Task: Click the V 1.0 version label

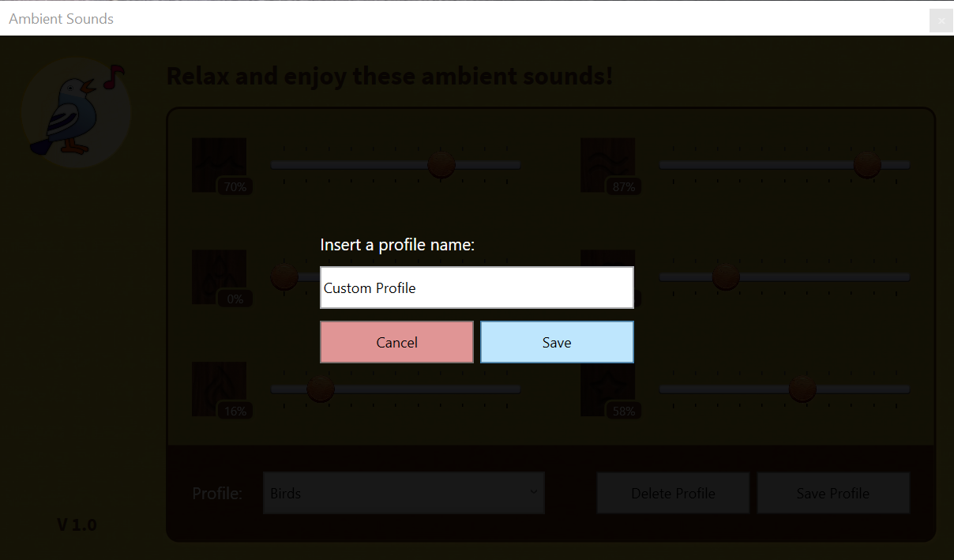Action: point(77,524)
